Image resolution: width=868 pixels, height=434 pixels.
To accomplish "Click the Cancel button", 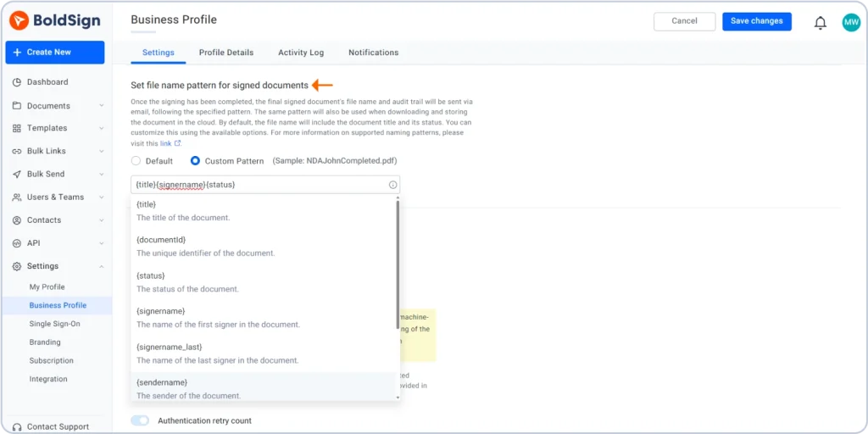I will (685, 21).
